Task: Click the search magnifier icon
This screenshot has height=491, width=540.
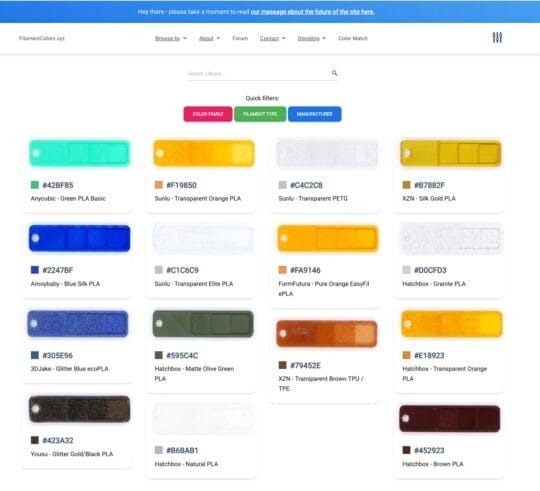Action: (x=334, y=73)
